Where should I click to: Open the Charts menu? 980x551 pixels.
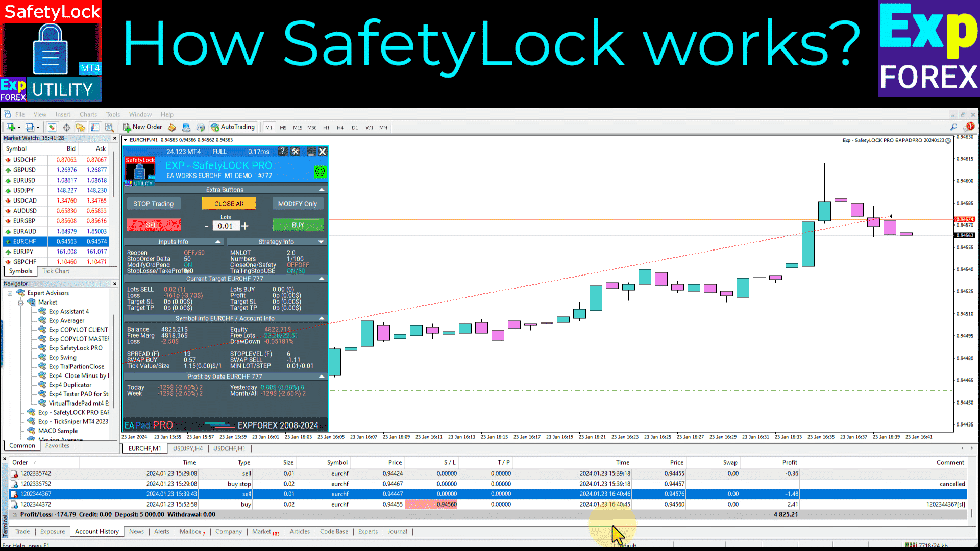point(88,114)
